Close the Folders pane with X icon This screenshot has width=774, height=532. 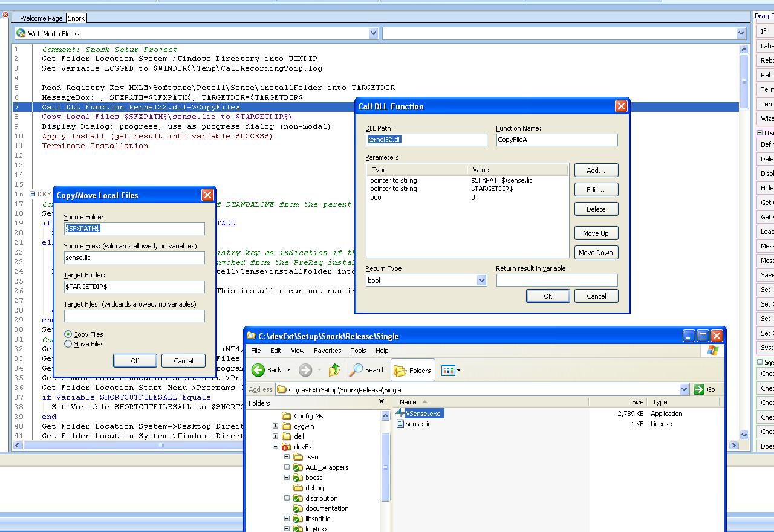[382, 401]
